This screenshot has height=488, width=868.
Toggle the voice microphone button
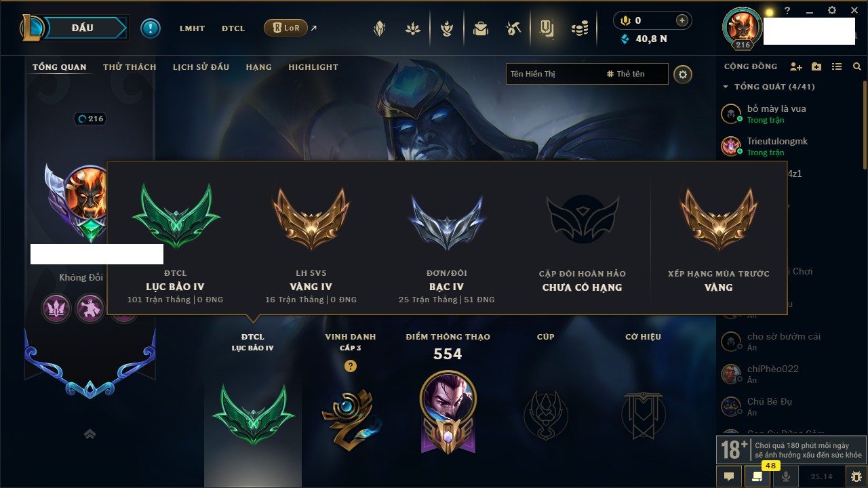click(786, 476)
